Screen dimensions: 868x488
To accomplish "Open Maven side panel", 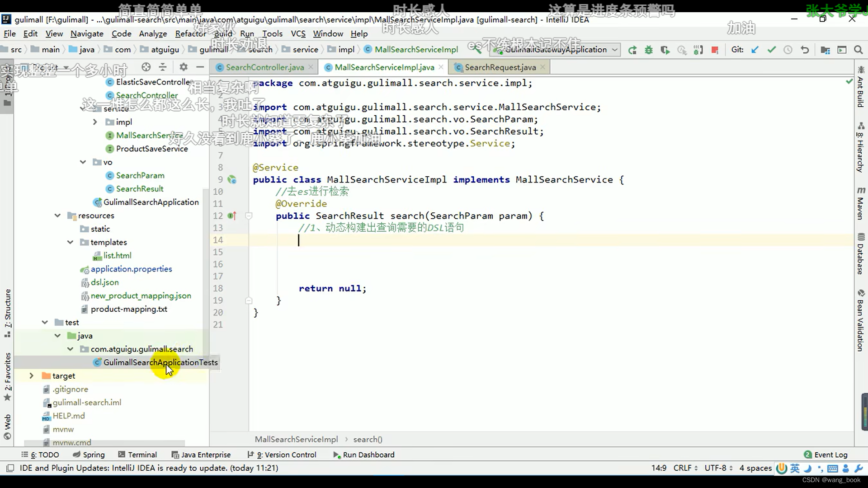I will [860, 203].
